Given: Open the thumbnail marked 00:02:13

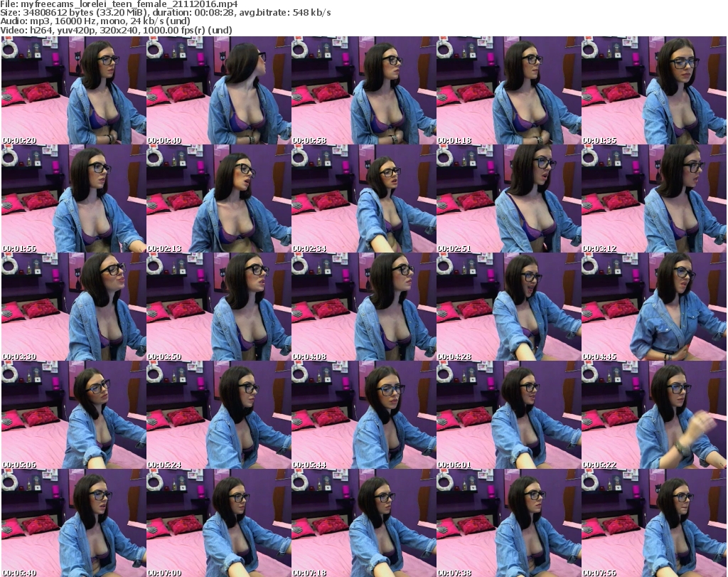Looking at the screenshot, I should click(x=219, y=198).
